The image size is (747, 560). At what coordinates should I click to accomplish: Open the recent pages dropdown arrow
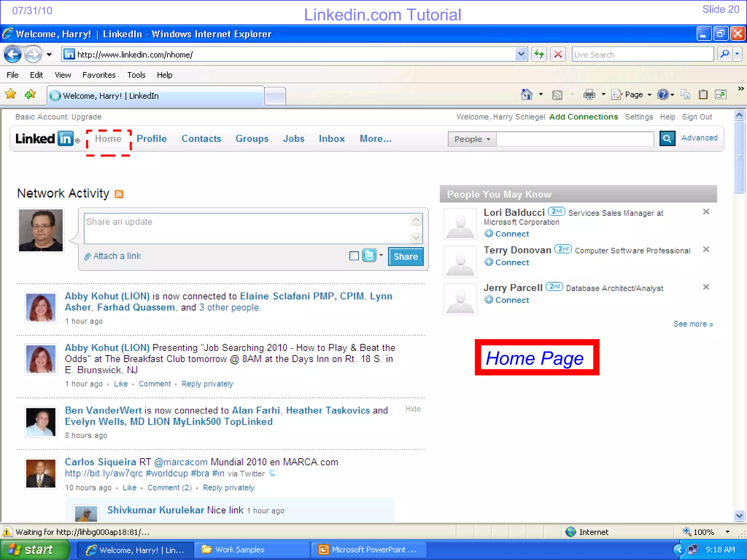point(49,55)
